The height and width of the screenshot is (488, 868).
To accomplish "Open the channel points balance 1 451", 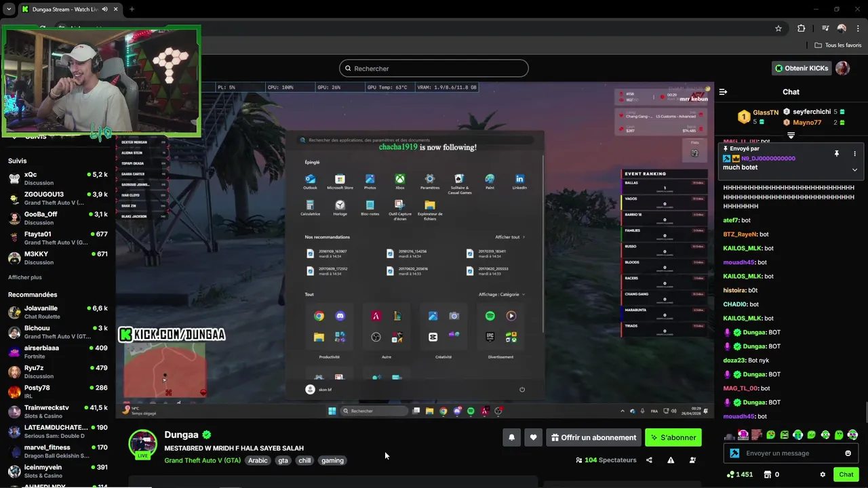I will pos(739,474).
